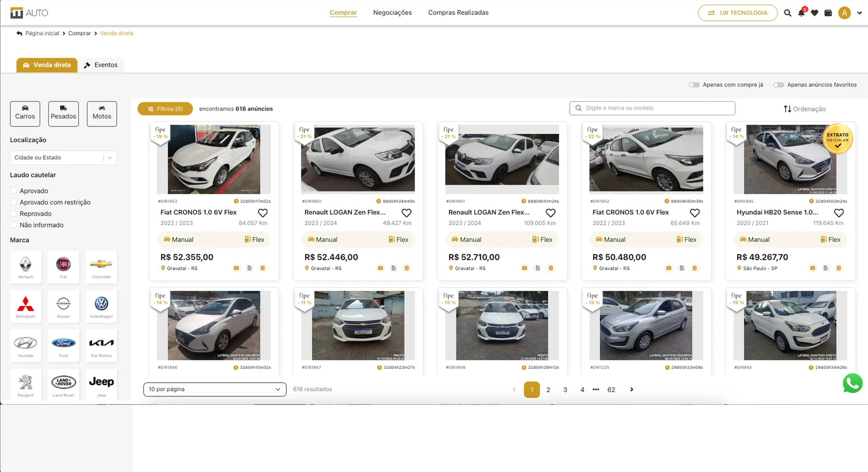The width and height of the screenshot is (868, 472).
Task: Toggle Apenas anúncios favoritos switch
Action: [779, 85]
